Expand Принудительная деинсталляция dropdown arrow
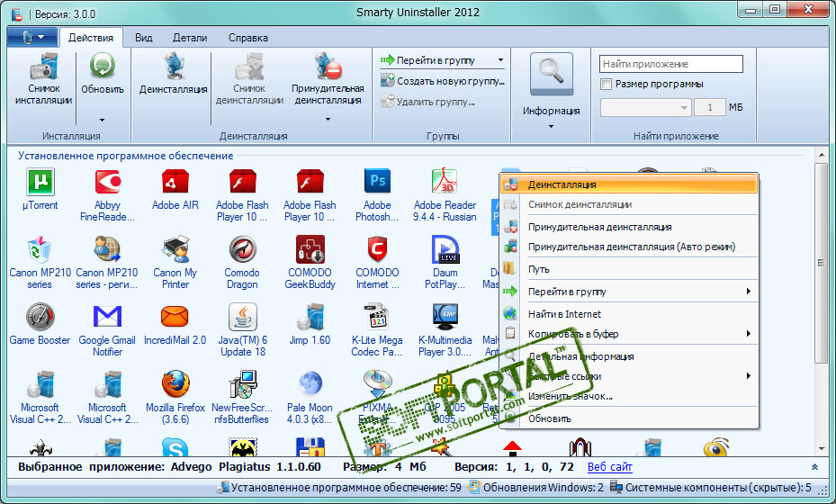The image size is (836, 504). tap(328, 119)
